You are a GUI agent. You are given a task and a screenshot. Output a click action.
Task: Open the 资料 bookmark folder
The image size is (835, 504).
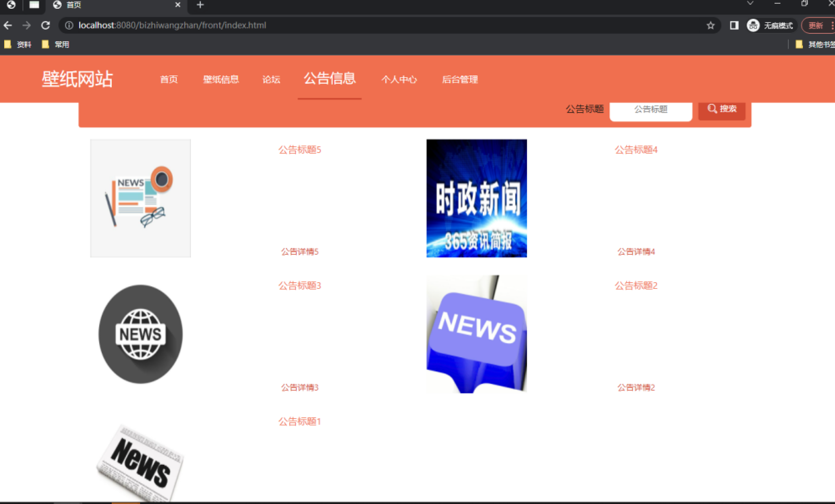pos(18,44)
